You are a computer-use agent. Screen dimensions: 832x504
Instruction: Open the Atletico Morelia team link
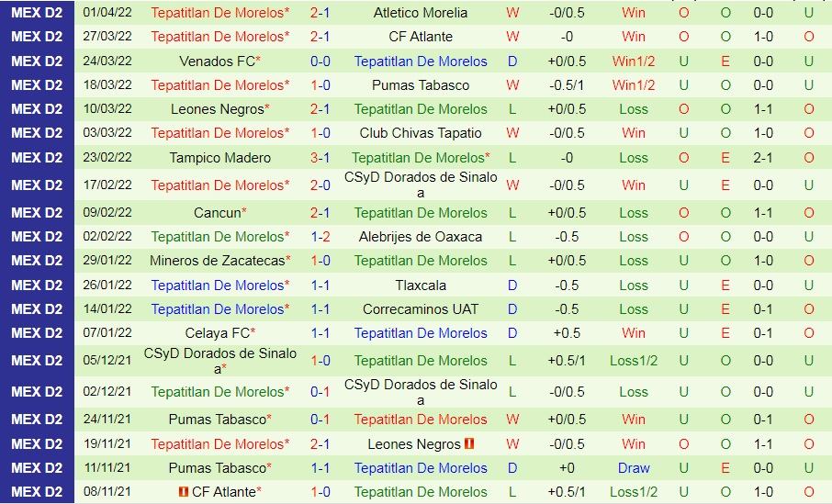coord(421,13)
